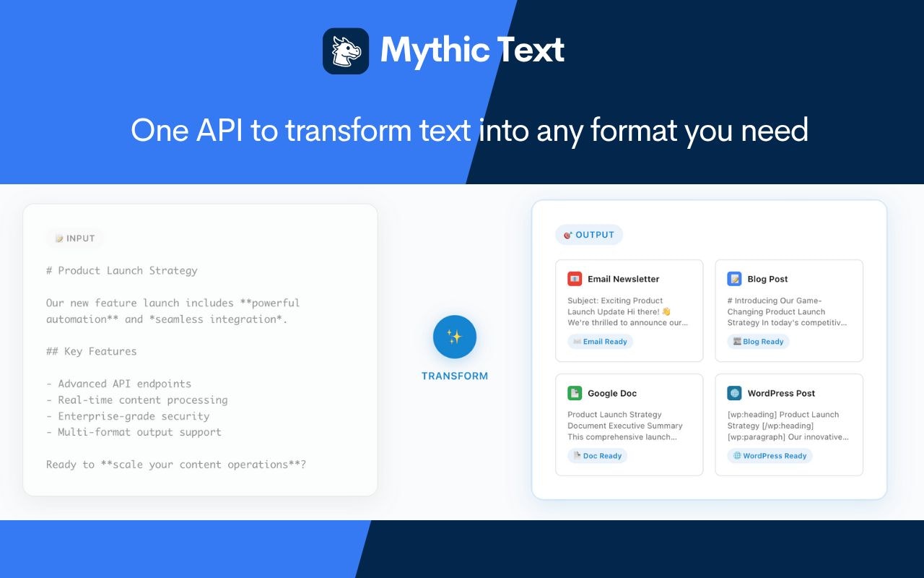Click the Blog Post preview text
This screenshot has height=578, width=924.
(787, 311)
